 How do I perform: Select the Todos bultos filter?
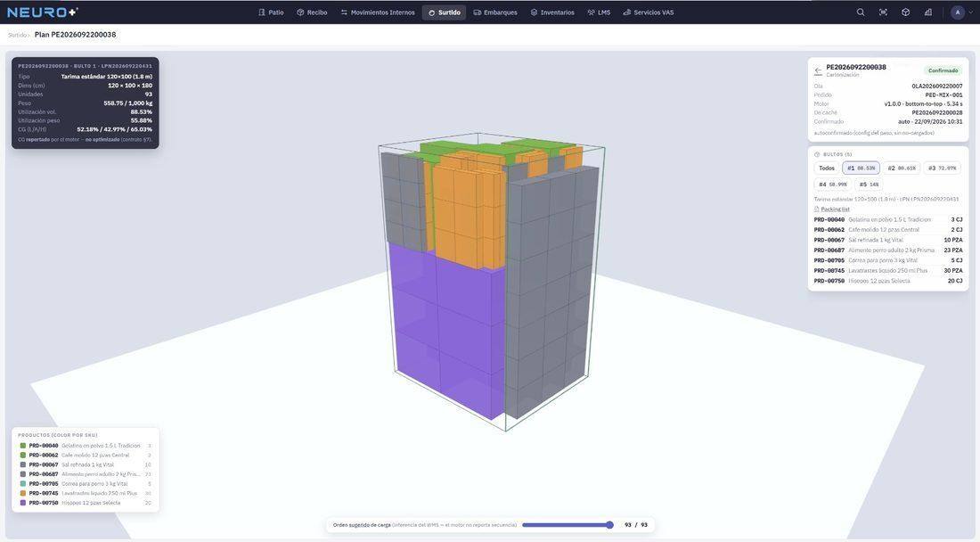pos(826,168)
